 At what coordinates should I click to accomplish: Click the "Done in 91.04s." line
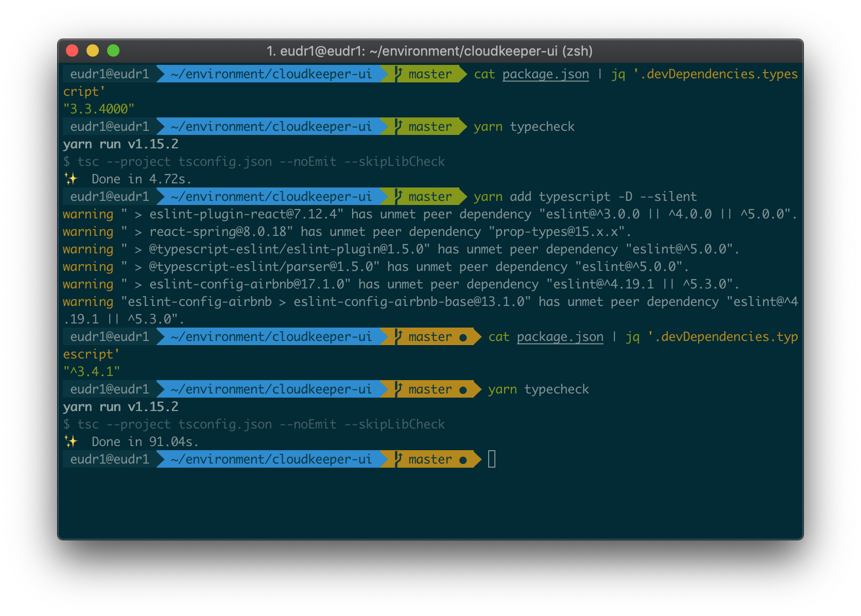coord(131,442)
